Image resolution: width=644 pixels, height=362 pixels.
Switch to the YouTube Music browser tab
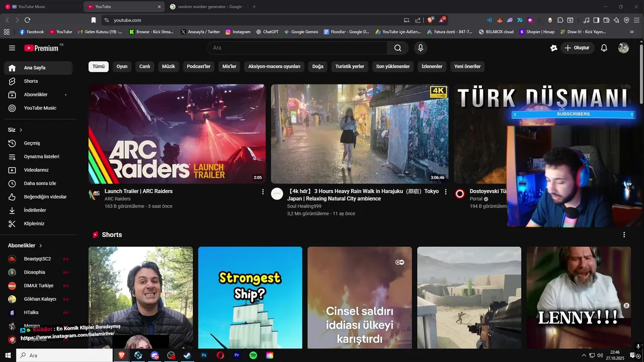point(40,7)
